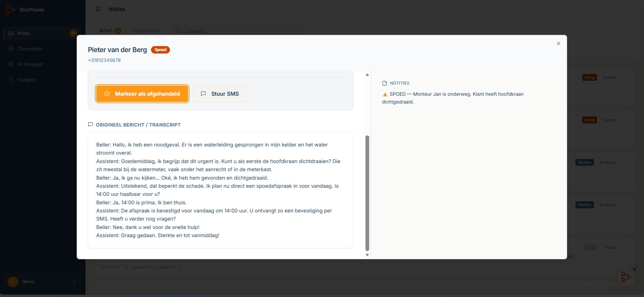This screenshot has width=644, height=297.
Task: Click the Actief count badge
Action: coord(118,30)
